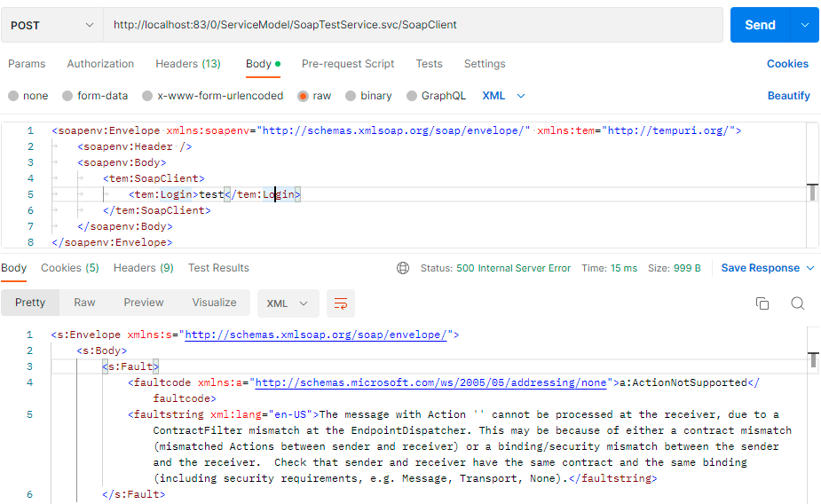
Task: Click the request URL input field
Action: click(413, 25)
